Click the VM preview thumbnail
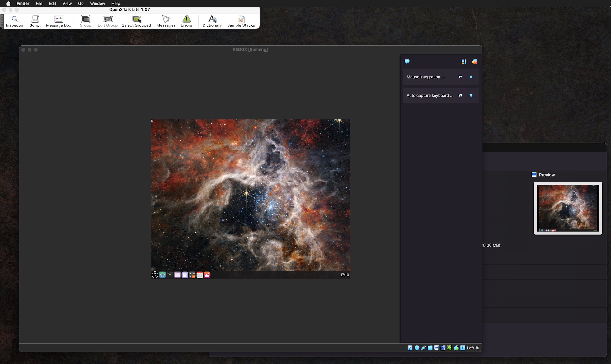611x364 pixels. click(568, 208)
